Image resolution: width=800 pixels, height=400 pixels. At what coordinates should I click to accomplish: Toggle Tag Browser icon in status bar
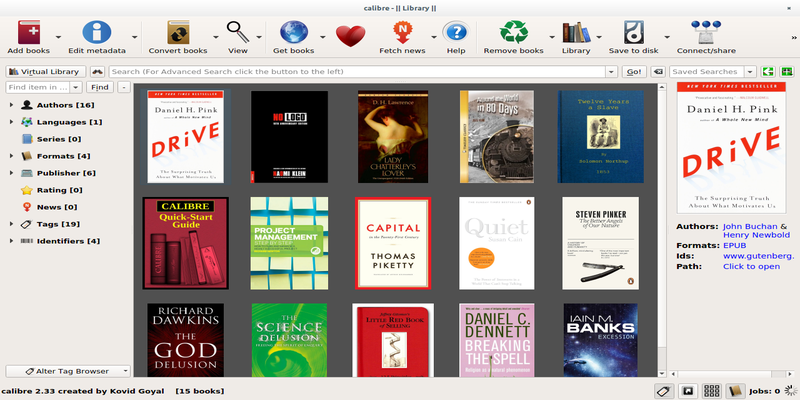tap(664, 391)
